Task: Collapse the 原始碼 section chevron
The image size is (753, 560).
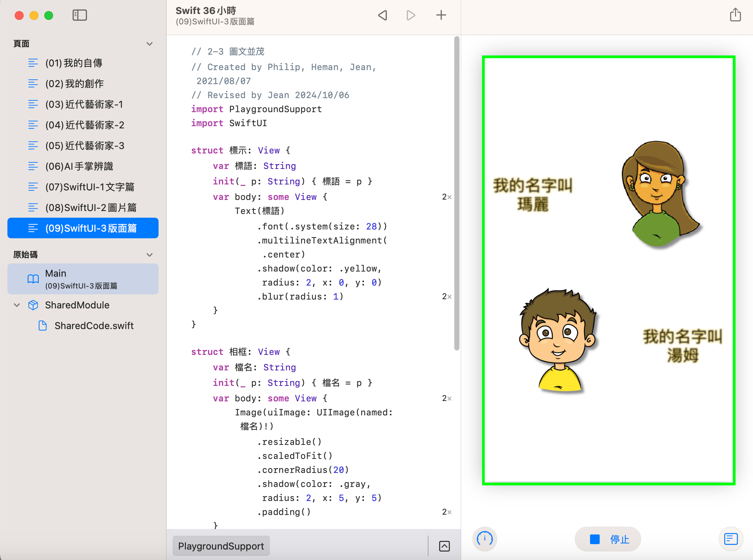Action: click(x=149, y=255)
